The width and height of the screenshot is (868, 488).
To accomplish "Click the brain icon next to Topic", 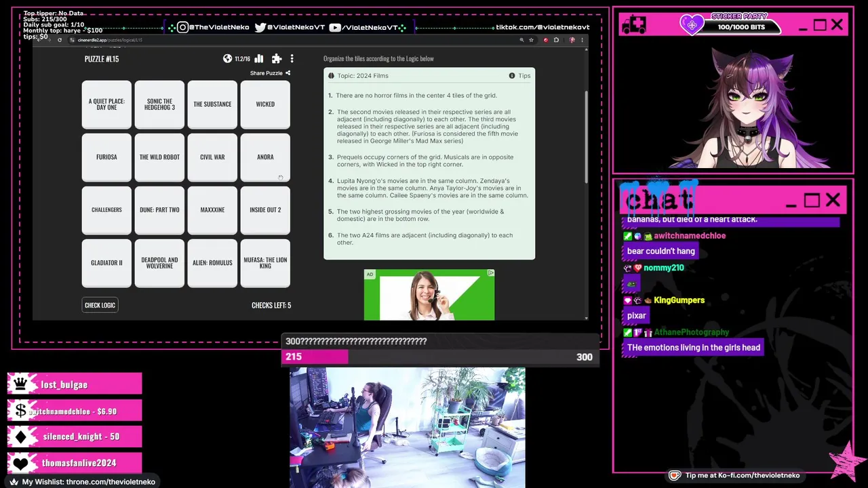I will pos(331,76).
